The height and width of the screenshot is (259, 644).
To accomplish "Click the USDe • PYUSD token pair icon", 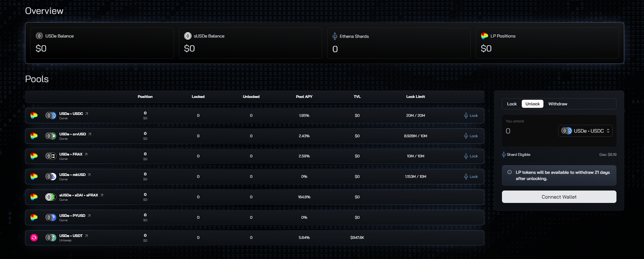I will [51, 217].
